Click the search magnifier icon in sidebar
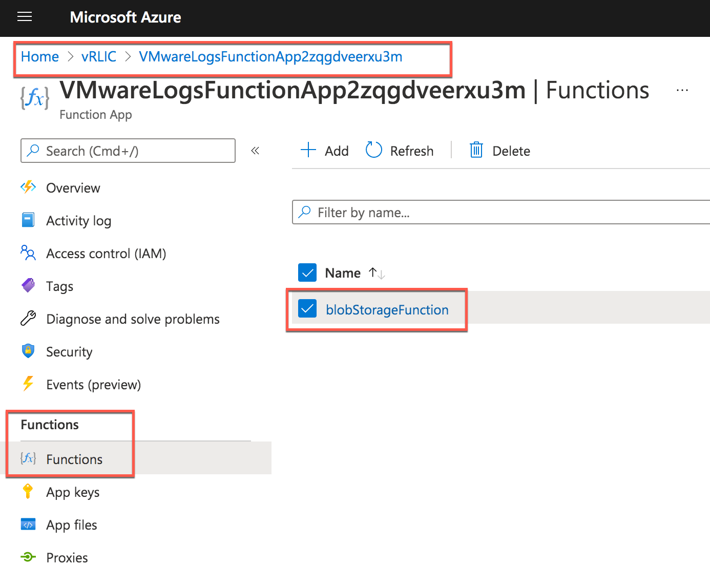This screenshot has height=588, width=710. pos(33,150)
